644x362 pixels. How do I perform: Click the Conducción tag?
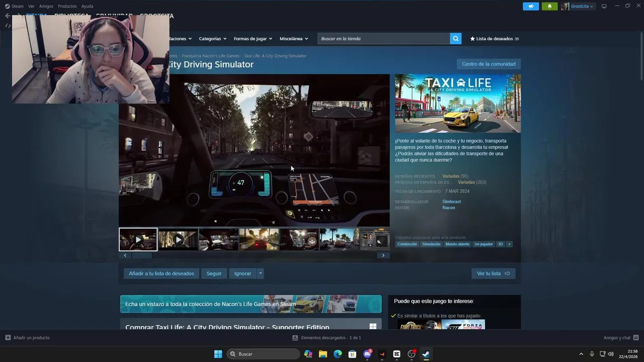(407, 244)
